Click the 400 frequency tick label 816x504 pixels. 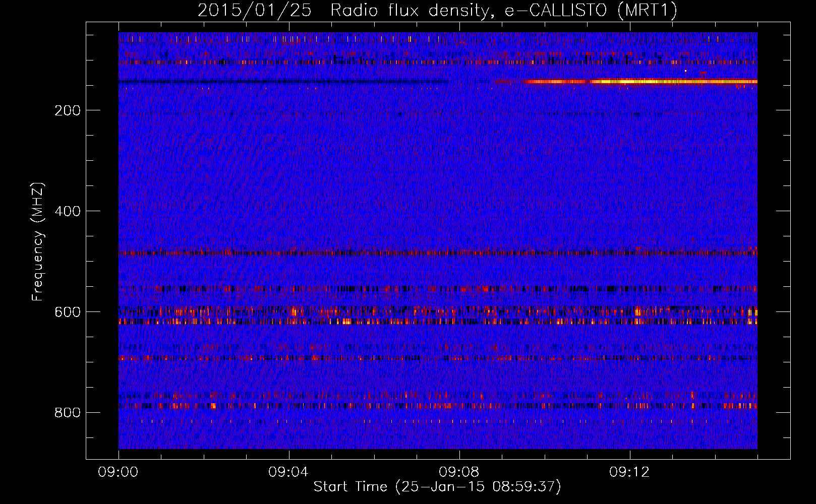coord(68,211)
